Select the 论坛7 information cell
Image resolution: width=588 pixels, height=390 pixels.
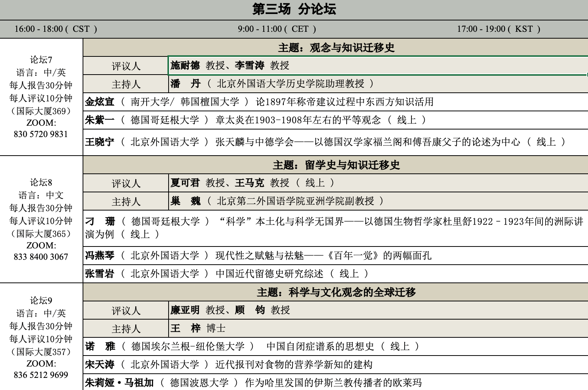click(41, 97)
